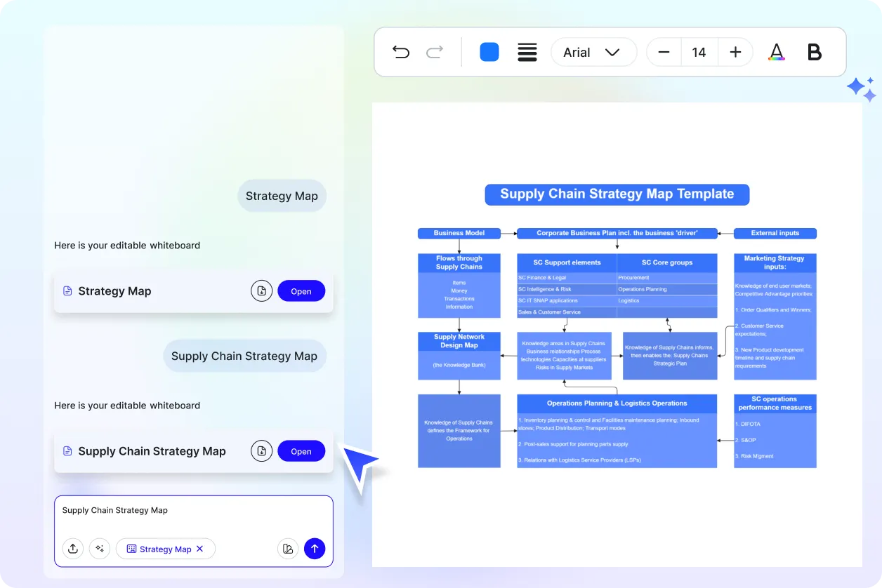Screen dimensions: 882x588
Task: Increase font size with plus button
Action: click(735, 52)
